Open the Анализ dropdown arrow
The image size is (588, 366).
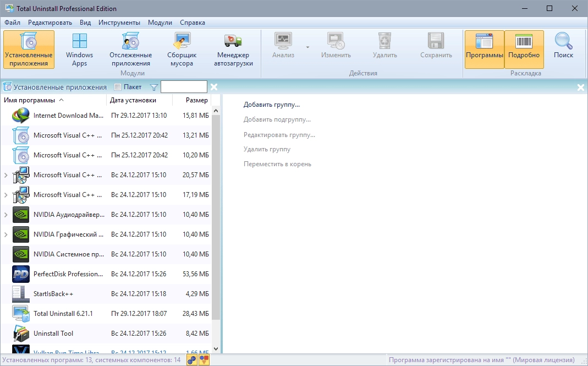coord(307,47)
